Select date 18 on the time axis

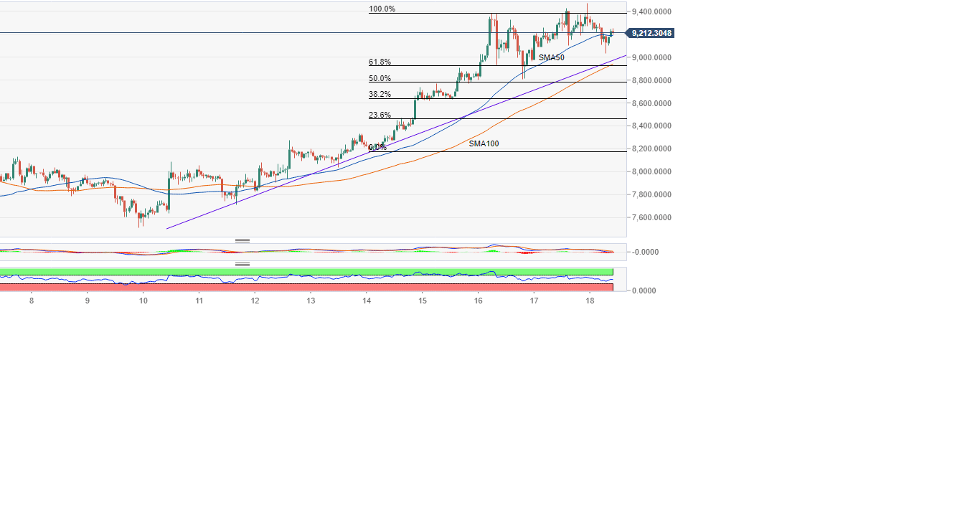(x=589, y=302)
